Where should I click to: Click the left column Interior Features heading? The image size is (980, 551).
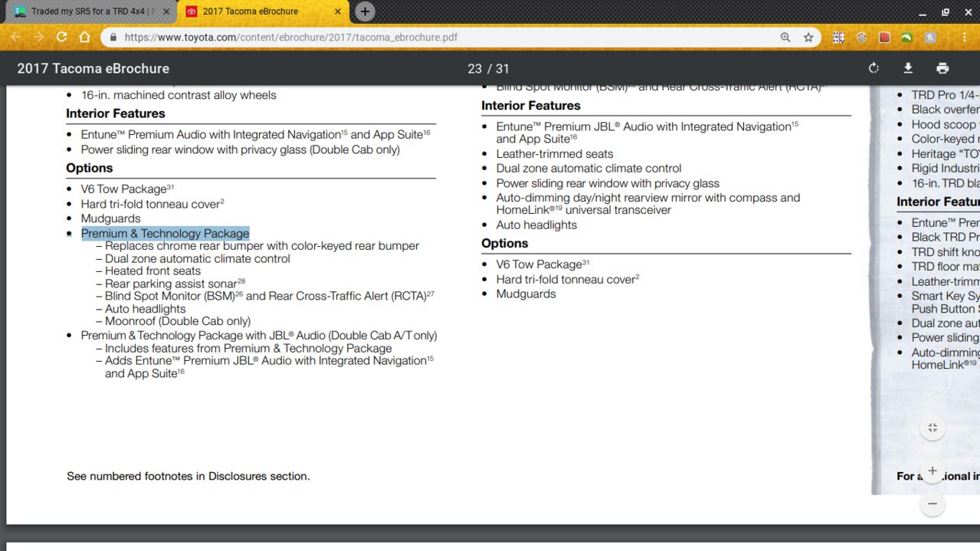pyautogui.click(x=116, y=113)
